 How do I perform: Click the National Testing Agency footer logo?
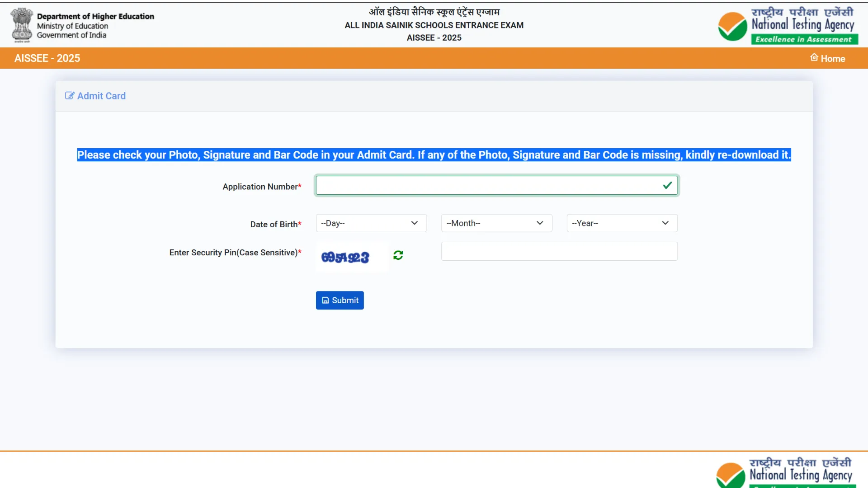coord(786,473)
